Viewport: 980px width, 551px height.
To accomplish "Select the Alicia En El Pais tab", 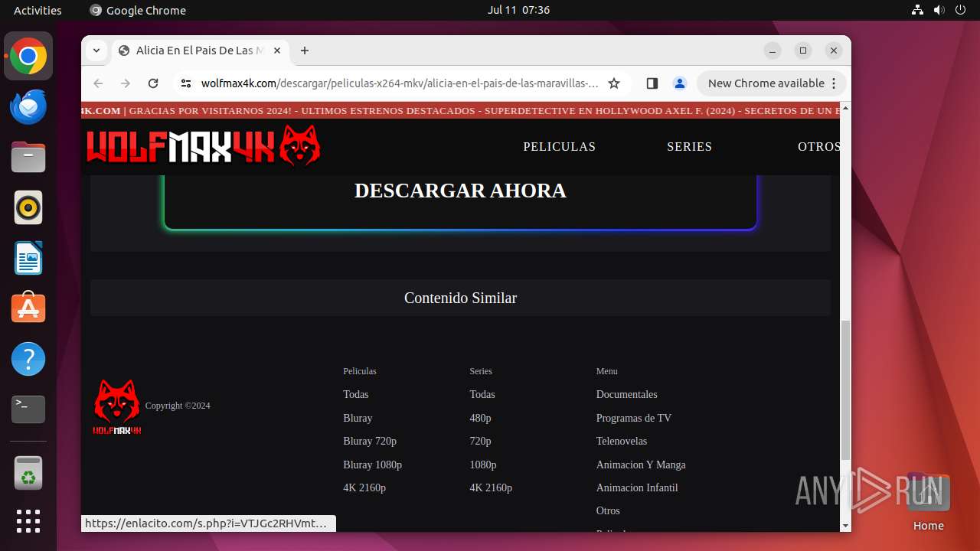I will [x=201, y=51].
